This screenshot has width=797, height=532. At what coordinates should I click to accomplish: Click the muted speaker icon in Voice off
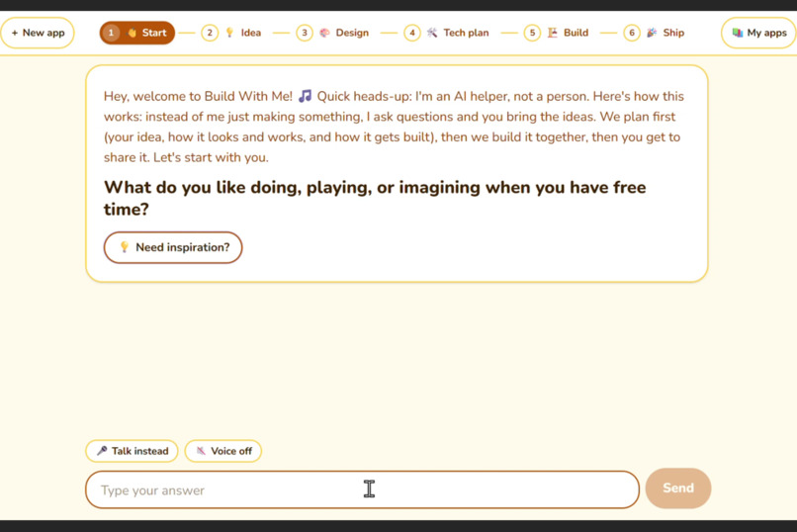[x=202, y=451]
